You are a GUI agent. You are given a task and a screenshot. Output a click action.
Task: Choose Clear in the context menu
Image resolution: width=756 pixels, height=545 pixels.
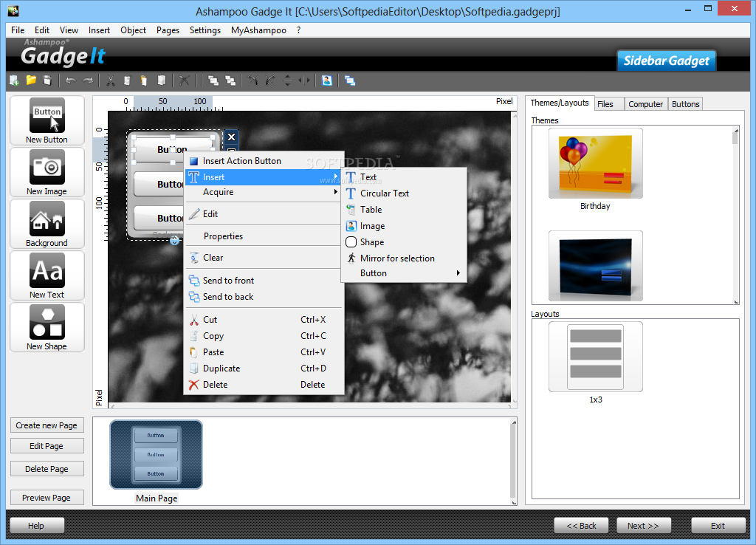[264, 258]
